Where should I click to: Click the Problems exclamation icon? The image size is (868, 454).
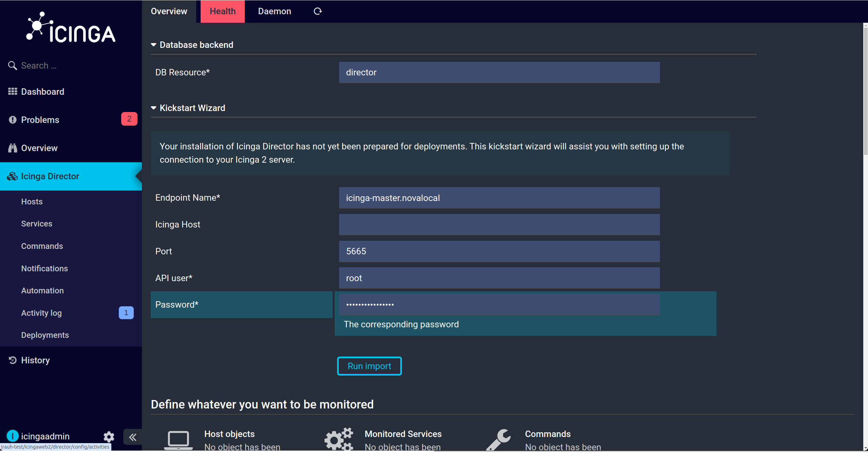13,120
